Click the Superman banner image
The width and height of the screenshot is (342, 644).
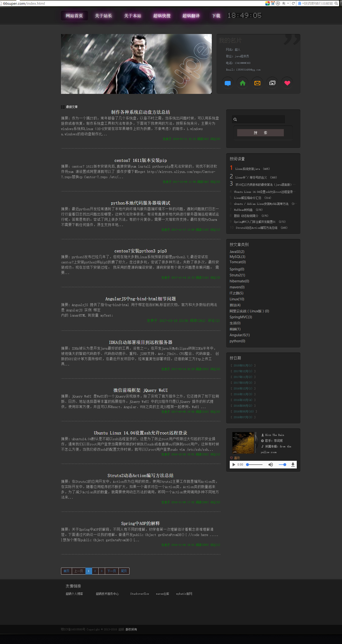tap(136, 64)
